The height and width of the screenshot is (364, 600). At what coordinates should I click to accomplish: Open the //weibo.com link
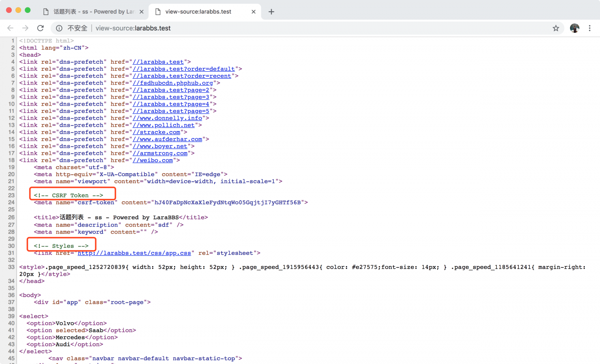153,160
